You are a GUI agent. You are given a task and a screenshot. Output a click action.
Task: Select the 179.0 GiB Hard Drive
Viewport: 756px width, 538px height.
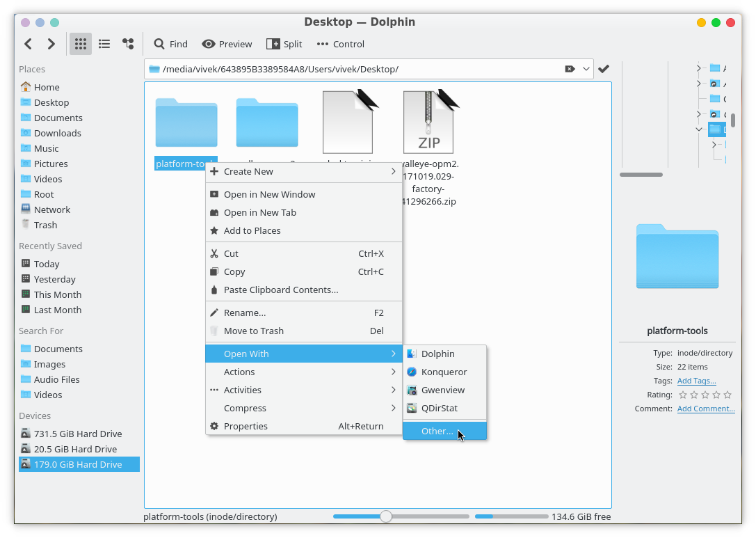tap(79, 464)
